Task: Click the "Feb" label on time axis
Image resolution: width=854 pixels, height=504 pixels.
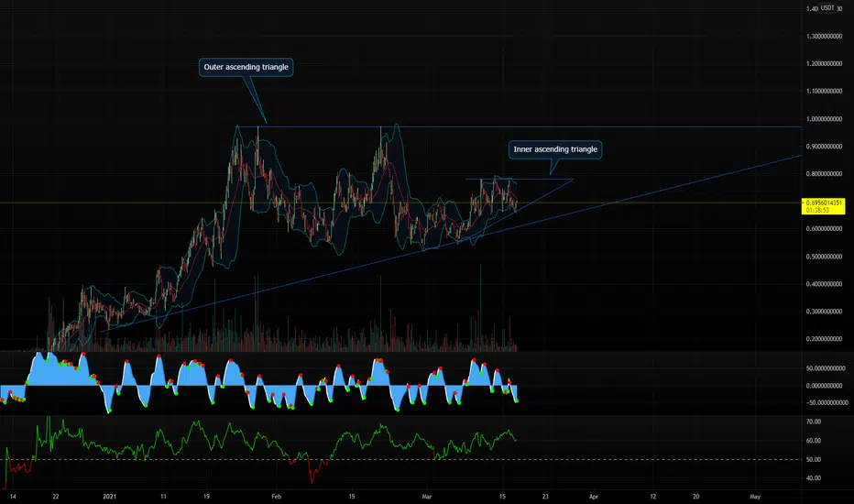Action: click(x=276, y=497)
